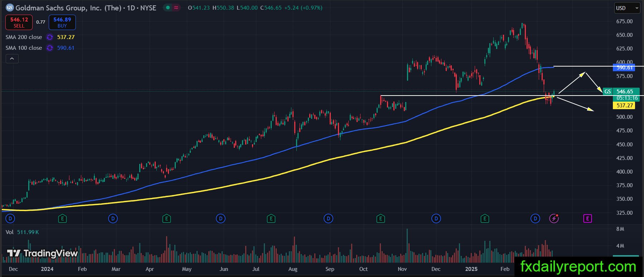
Task: Open the earnings marker in October 2024
Action: [x=381, y=218]
